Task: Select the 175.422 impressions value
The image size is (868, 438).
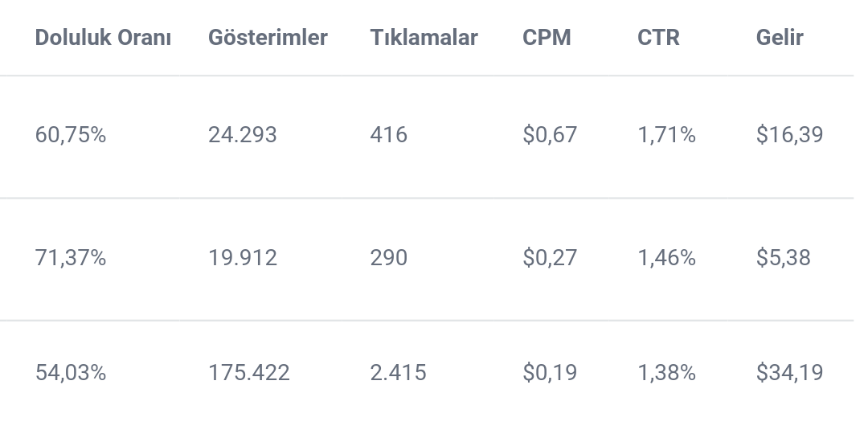Action: [x=249, y=373]
